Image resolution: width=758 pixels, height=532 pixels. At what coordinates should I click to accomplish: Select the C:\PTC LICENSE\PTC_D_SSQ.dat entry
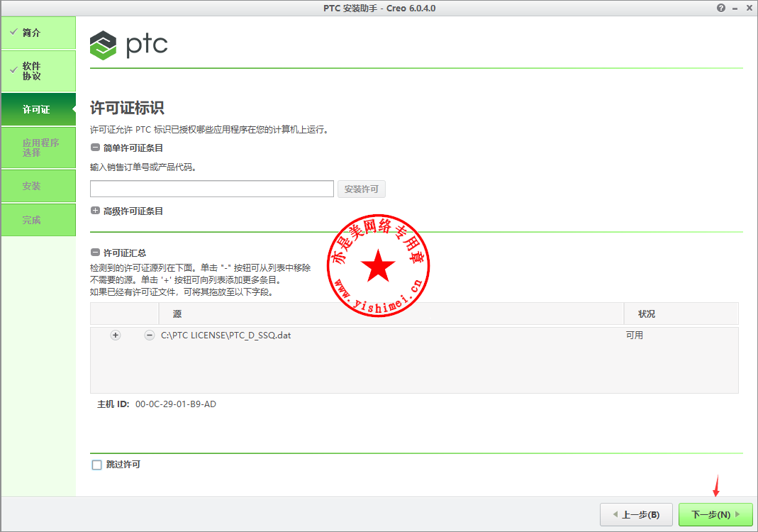click(x=225, y=335)
